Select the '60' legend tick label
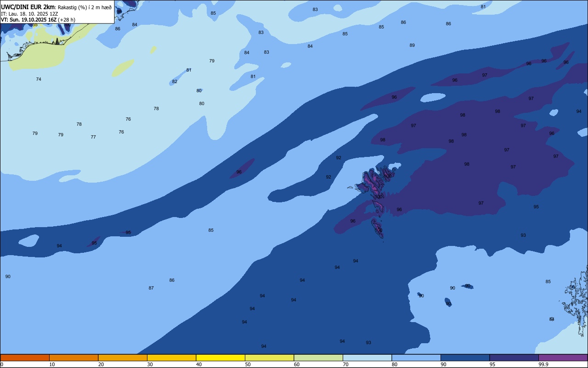 297,364
